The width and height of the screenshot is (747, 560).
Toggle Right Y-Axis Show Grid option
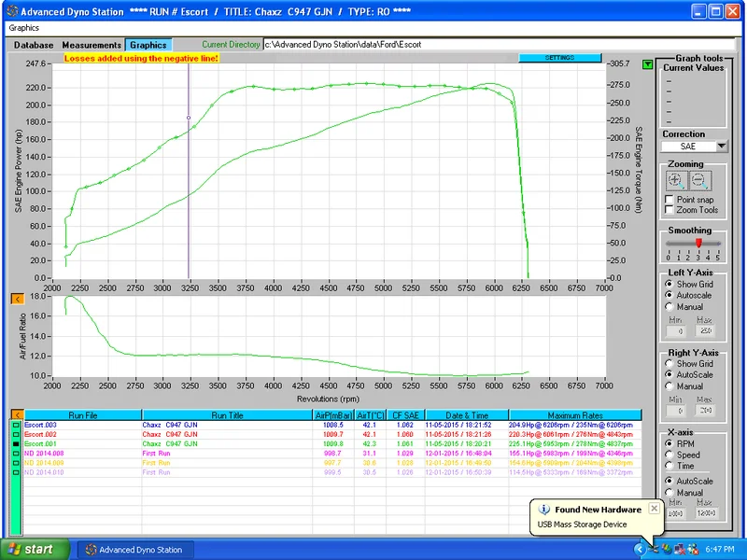pyautogui.click(x=669, y=363)
